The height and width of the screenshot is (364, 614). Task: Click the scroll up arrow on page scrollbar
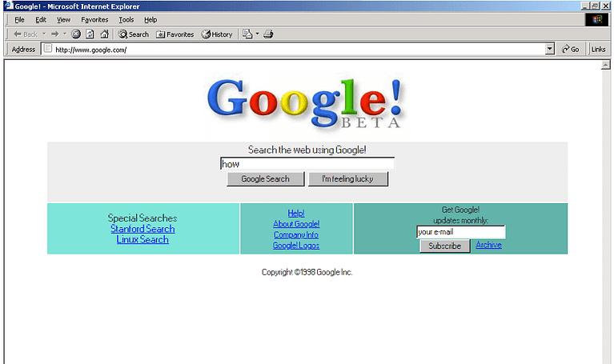[606, 65]
